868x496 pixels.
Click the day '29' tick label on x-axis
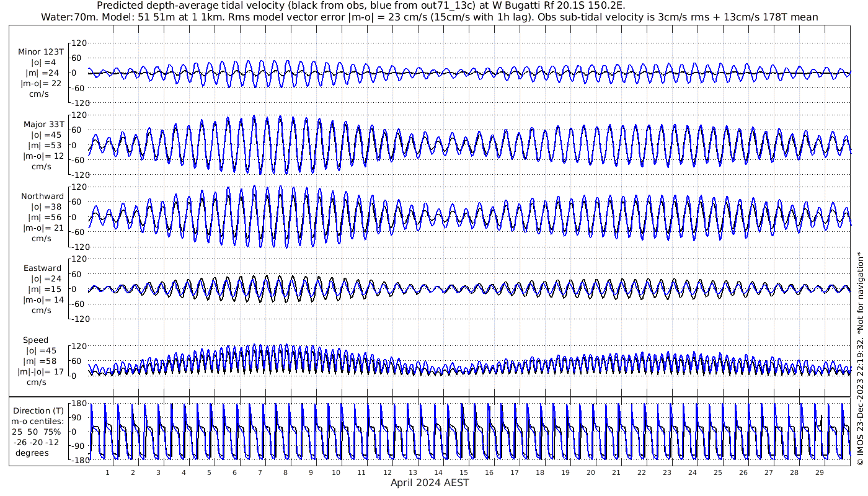(819, 472)
